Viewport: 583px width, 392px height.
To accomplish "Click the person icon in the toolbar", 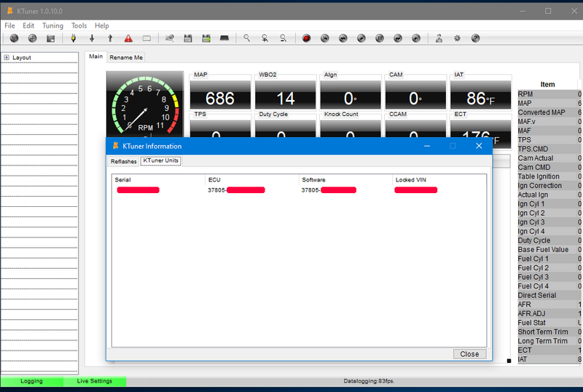I will click(x=439, y=38).
